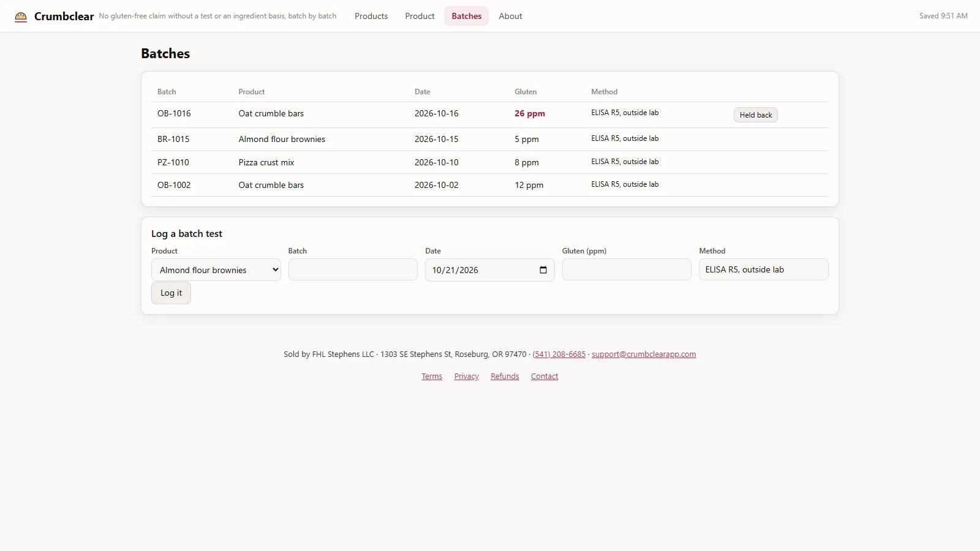Click Pizza crust mix product cell
Image resolution: width=980 pixels, height=551 pixels.
point(266,163)
